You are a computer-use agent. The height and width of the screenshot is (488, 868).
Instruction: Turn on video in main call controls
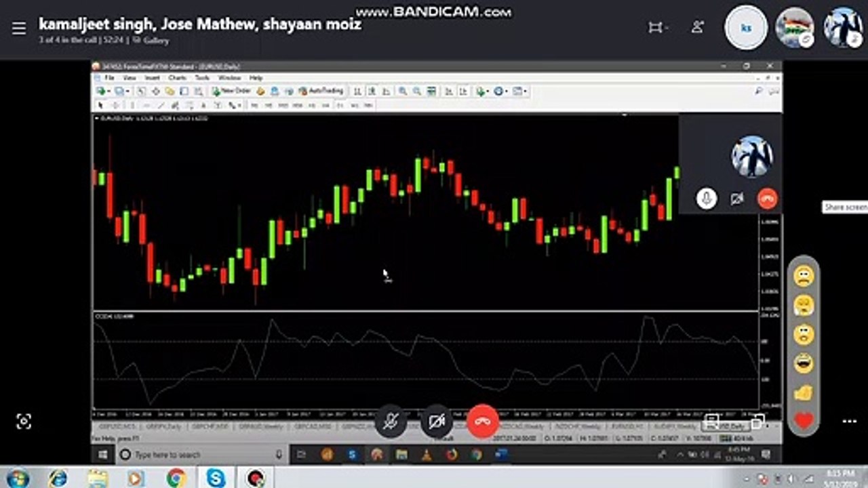(437, 422)
